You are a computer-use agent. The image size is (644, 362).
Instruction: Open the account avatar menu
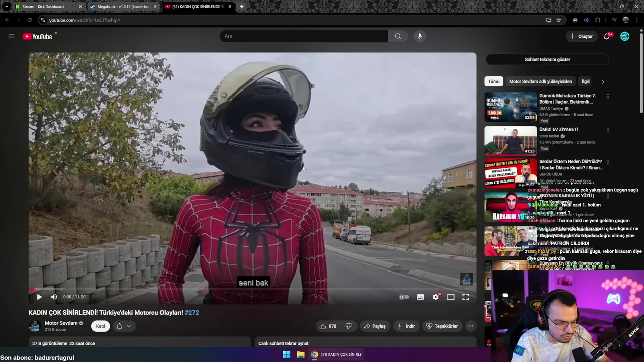[625, 36]
